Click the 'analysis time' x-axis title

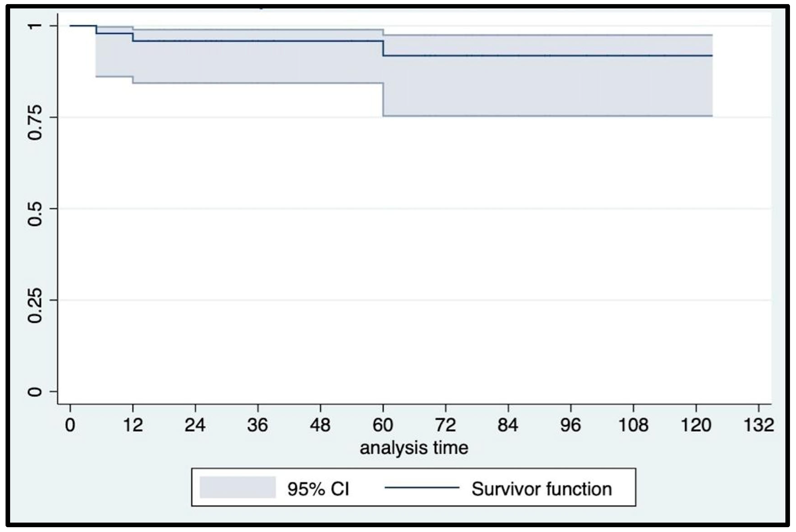(x=414, y=448)
